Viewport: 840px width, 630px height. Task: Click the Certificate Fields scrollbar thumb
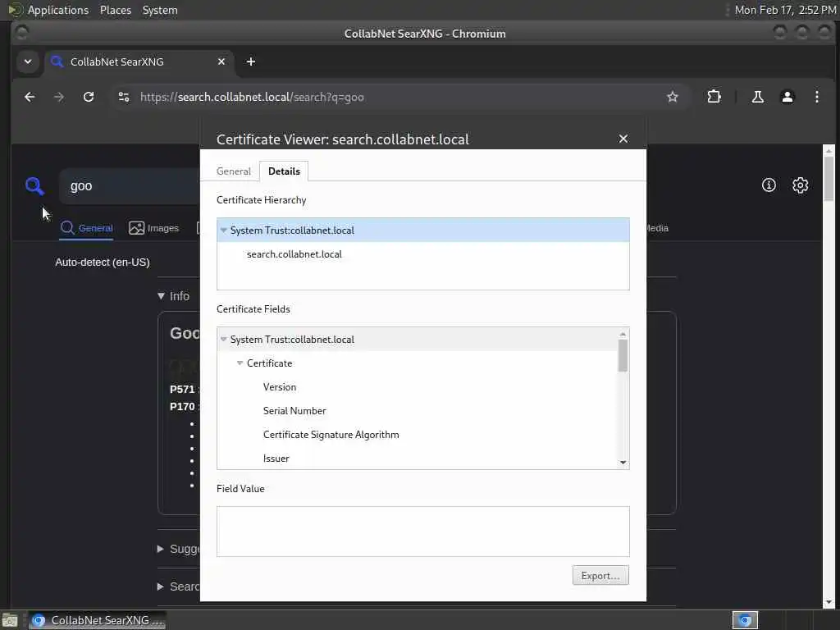[623, 356]
